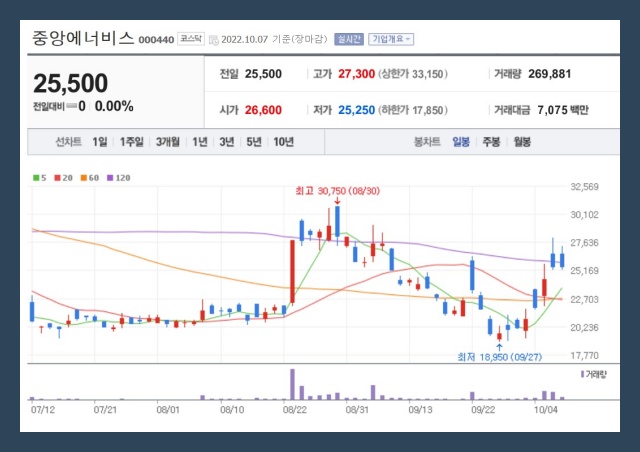Select the 3개월 line chart period
This screenshot has width=640, height=452.
pyautogui.click(x=168, y=142)
